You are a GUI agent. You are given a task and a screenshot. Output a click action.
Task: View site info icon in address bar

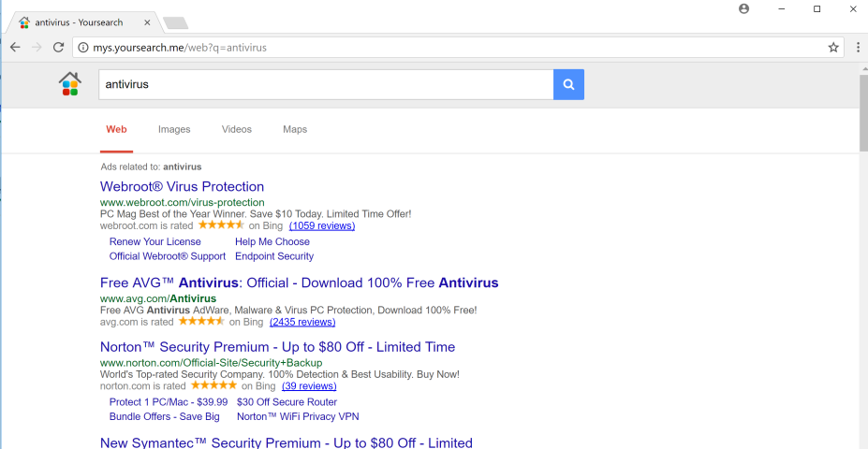coord(83,48)
